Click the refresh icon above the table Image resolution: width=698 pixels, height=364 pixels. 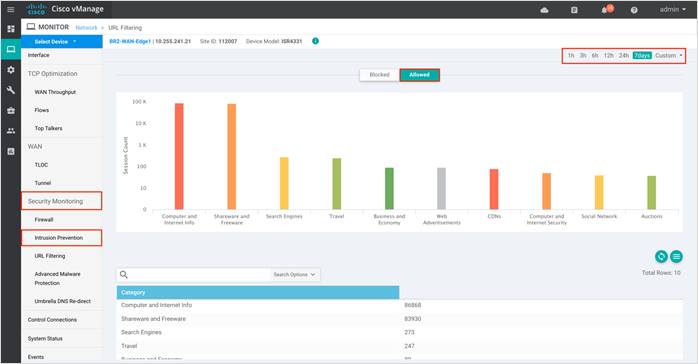[661, 256]
